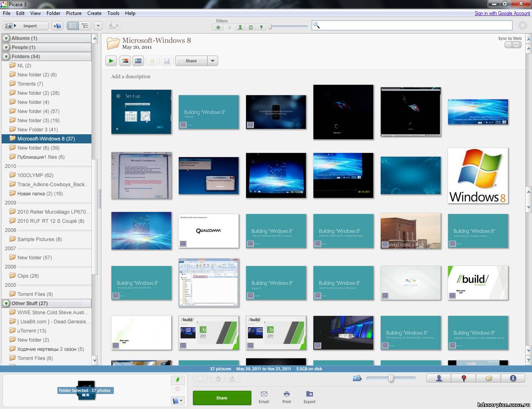Open the add to album dropdown in tray

coord(177,401)
